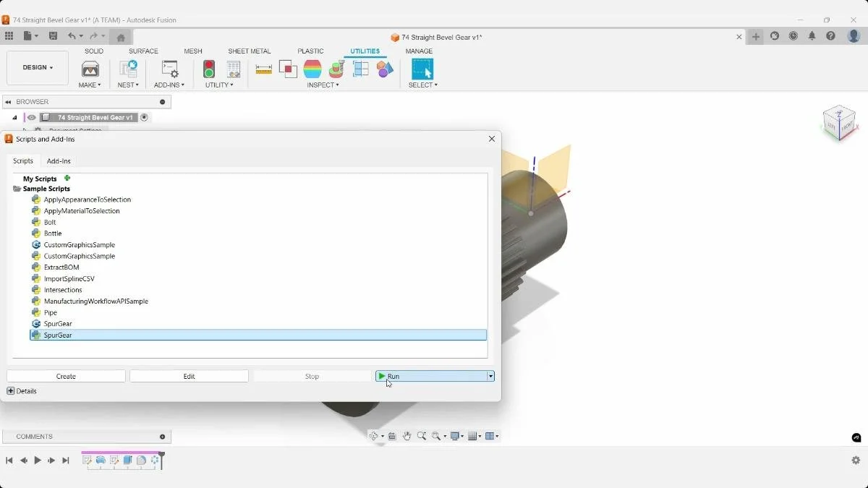Open the Job Status clock icon

(793, 36)
